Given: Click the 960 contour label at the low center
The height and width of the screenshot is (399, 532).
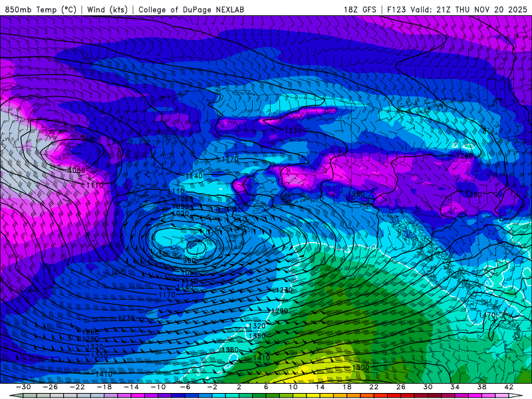Looking at the screenshot, I should 190,261.
